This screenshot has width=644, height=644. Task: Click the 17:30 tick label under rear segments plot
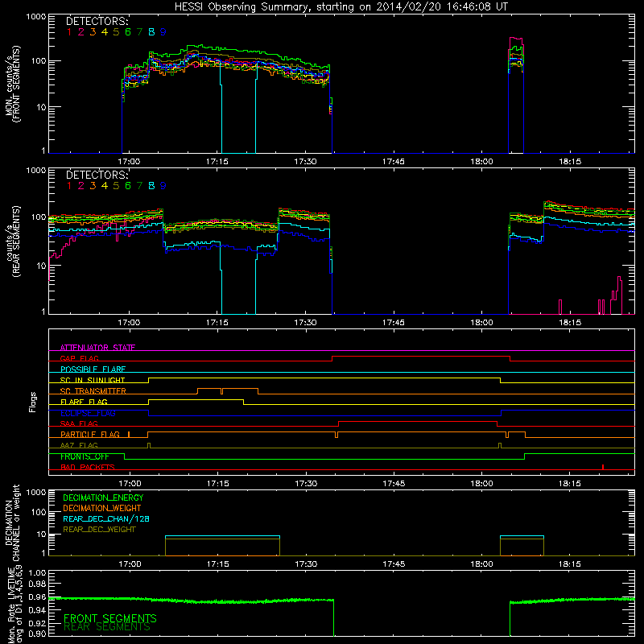[x=306, y=323]
